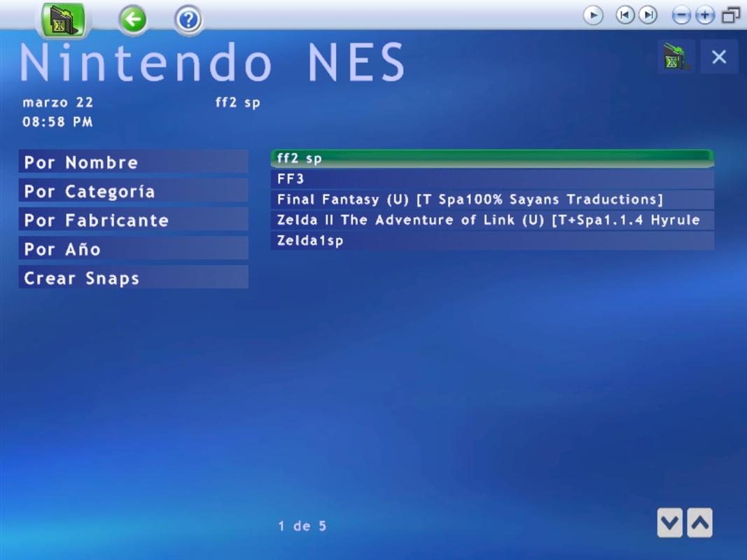Increase with the plus round button
Viewport: 747px width, 560px height.
pyautogui.click(x=704, y=15)
